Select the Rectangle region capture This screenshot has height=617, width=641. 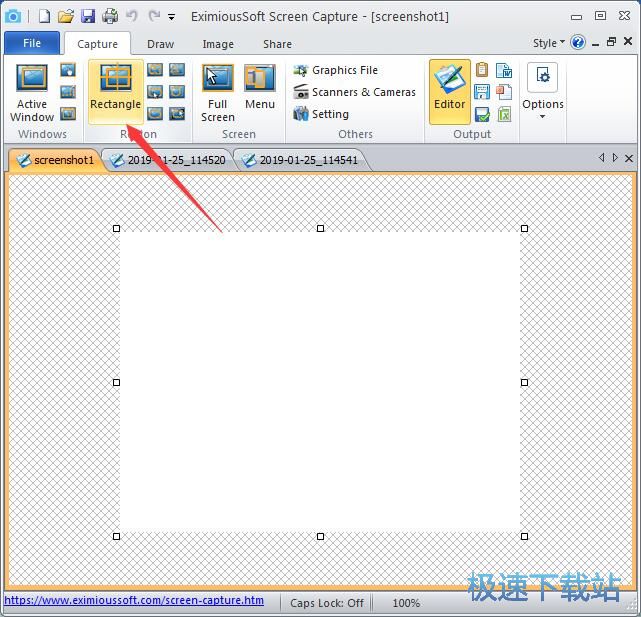pos(116,92)
